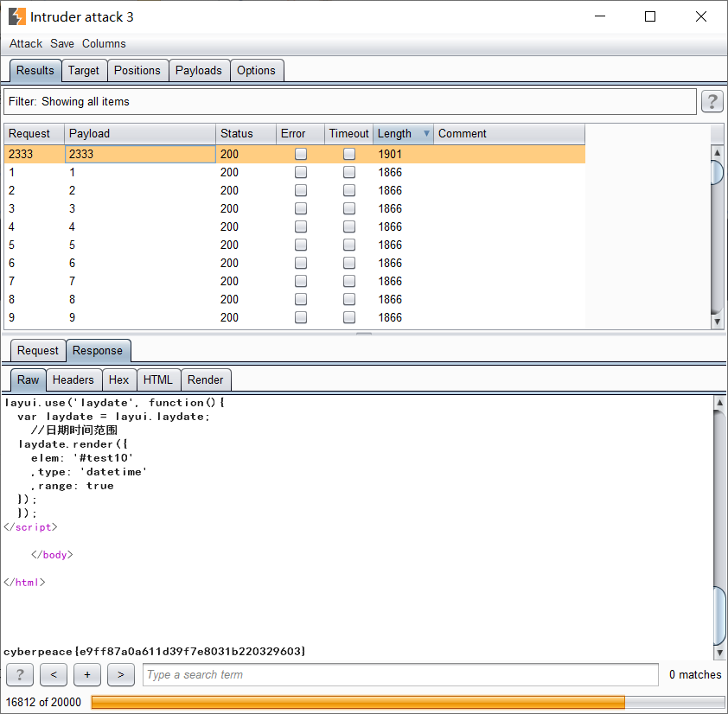Open the Save menu

[x=62, y=43]
